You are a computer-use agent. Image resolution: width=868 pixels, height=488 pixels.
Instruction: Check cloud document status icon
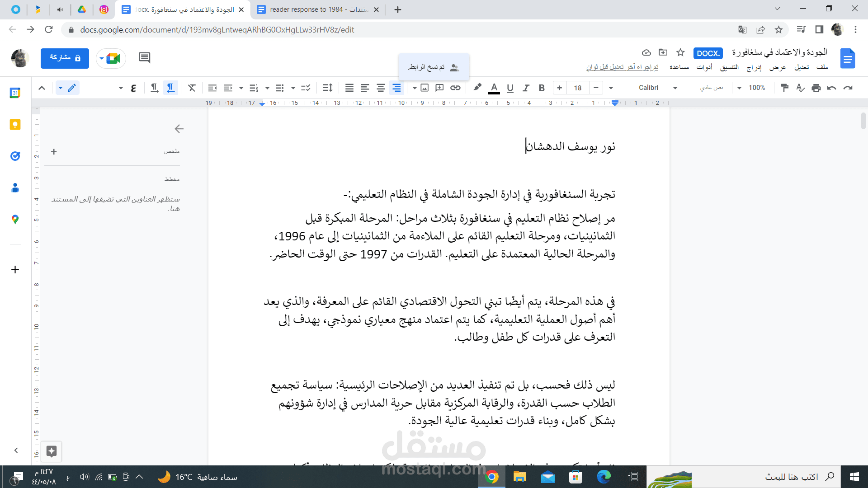click(646, 52)
